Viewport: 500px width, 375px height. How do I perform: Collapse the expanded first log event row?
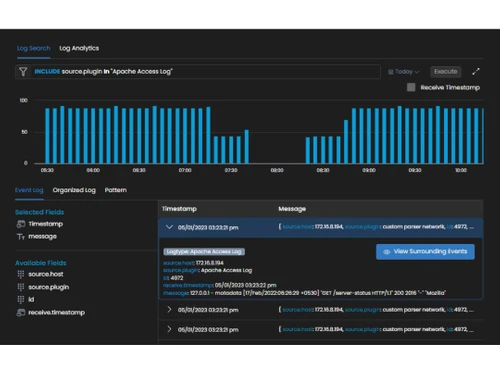(x=169, y=227)
